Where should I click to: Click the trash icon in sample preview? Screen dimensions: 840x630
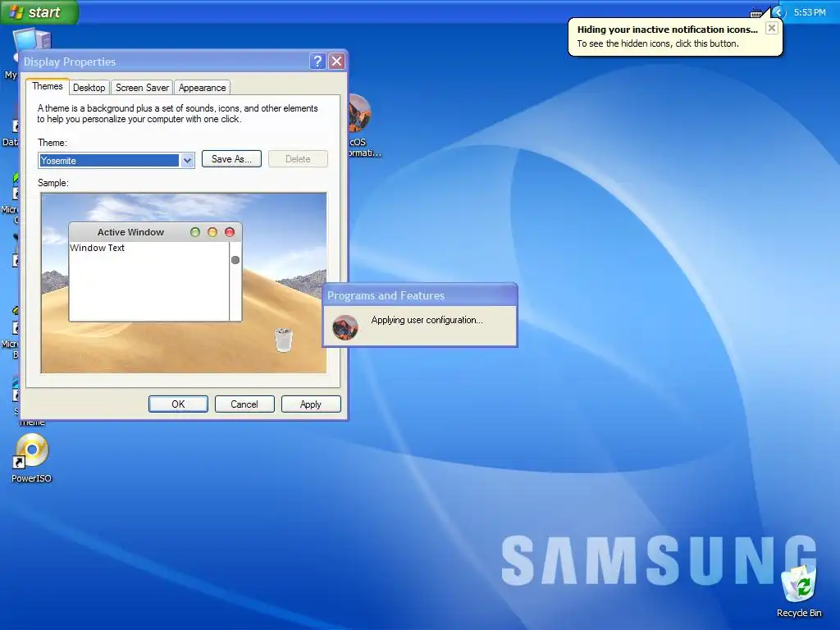tap(283, 340)
